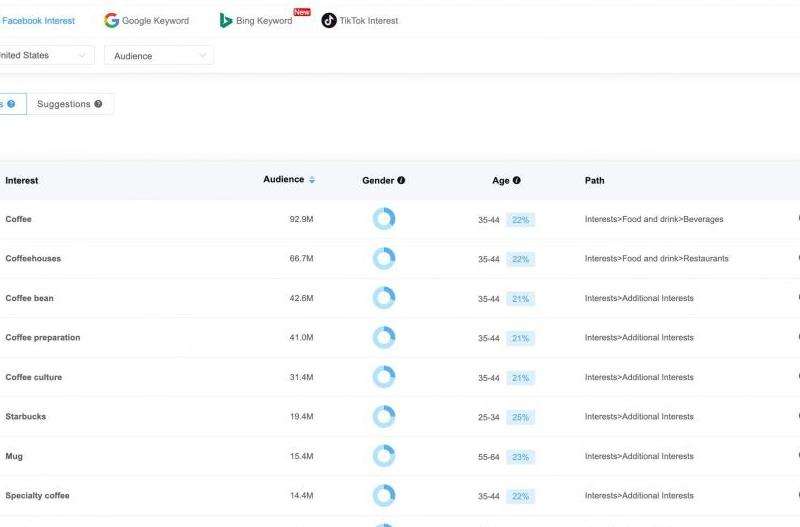This screenshot has height=527, width=800.
Task: Click the Coffeehouses gender donut chart
Action: [x=384, y=258]
